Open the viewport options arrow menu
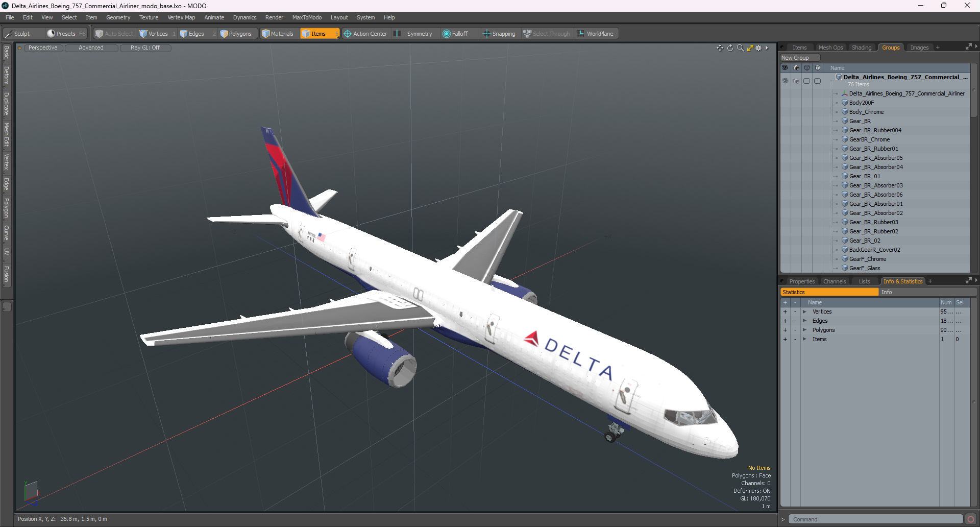This screenshot has width=980, height=527. (x=767, y=48)
